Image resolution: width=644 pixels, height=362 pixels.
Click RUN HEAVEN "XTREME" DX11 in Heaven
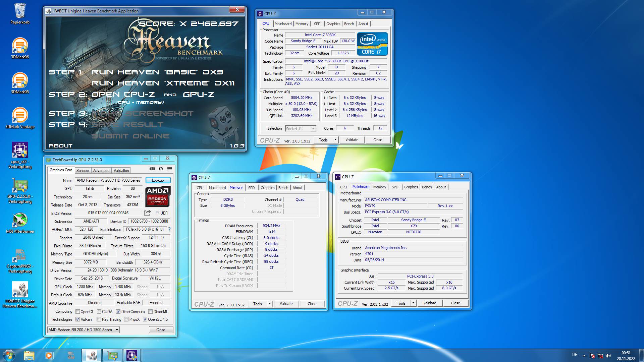pos(163,83)
